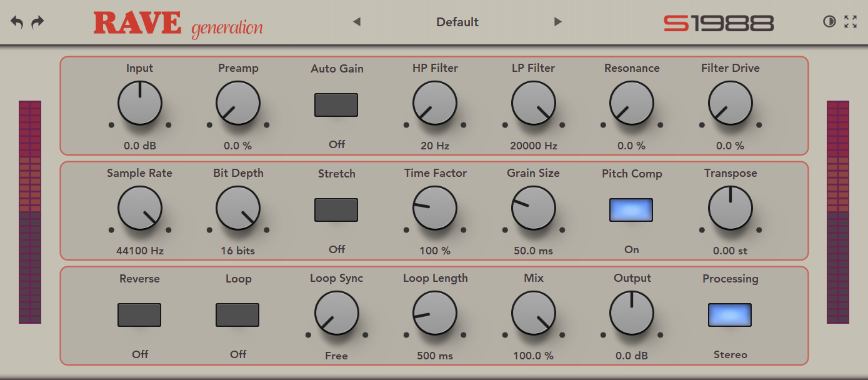Click the 20000 Hz LP Filter value
The image size is (868, 380).
[x=533, y=146]
